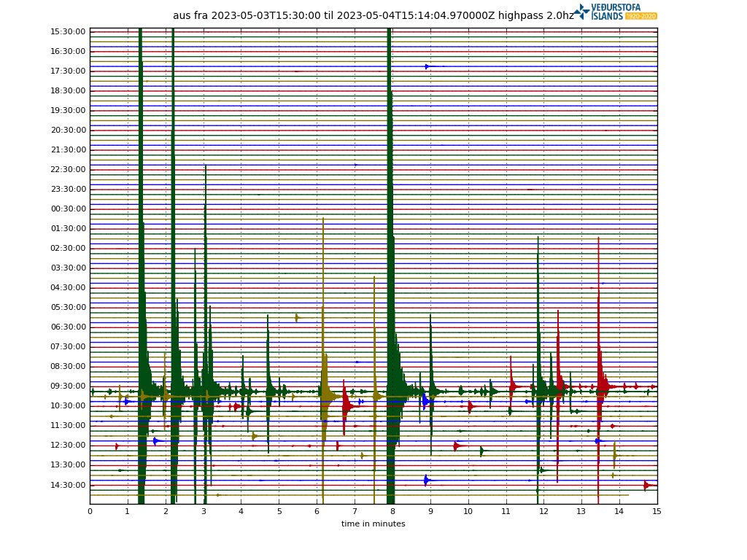Click the plot title with highpass 2.0hz
This screenshot has height=560, width=747.
tap(373, 15)
